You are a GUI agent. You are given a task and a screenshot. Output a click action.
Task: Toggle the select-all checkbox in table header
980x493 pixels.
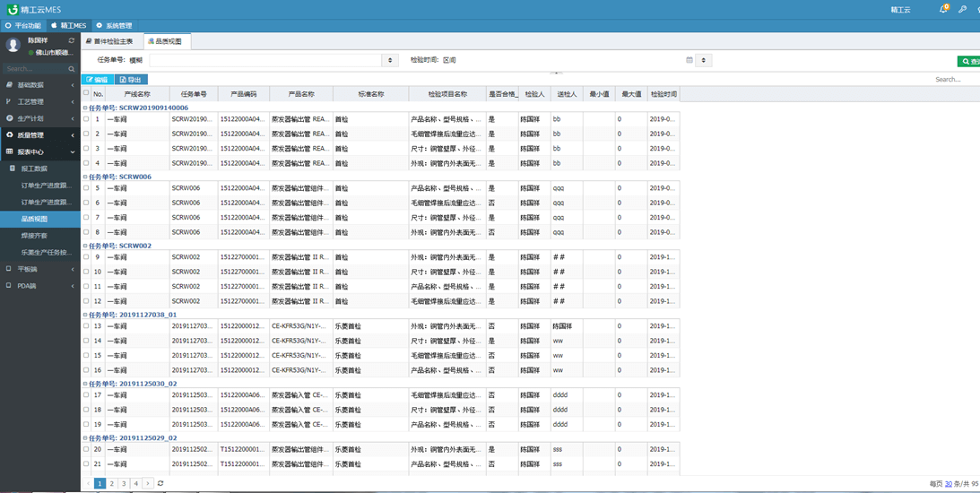coord(87,93)
